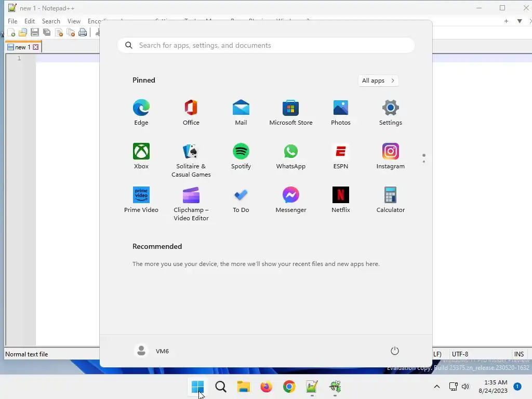Open the volume control in system tray
The image size is (532, 399).
(x=465, y=387)
